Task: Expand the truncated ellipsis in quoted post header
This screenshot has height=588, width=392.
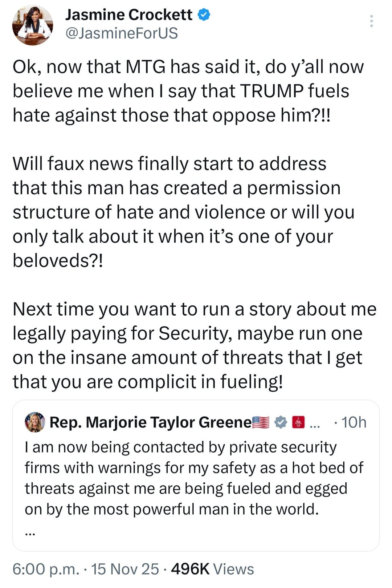Action: point(315,423)
